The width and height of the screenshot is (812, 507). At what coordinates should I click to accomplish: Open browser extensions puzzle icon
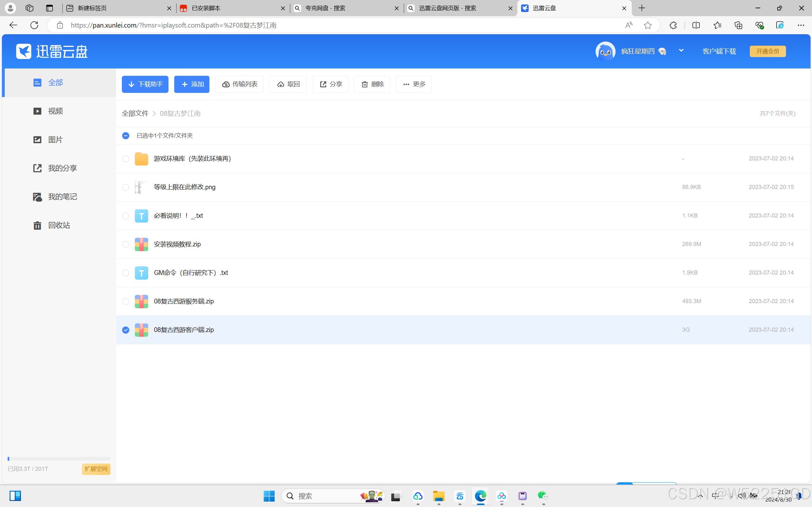click(x=673, y=25)
